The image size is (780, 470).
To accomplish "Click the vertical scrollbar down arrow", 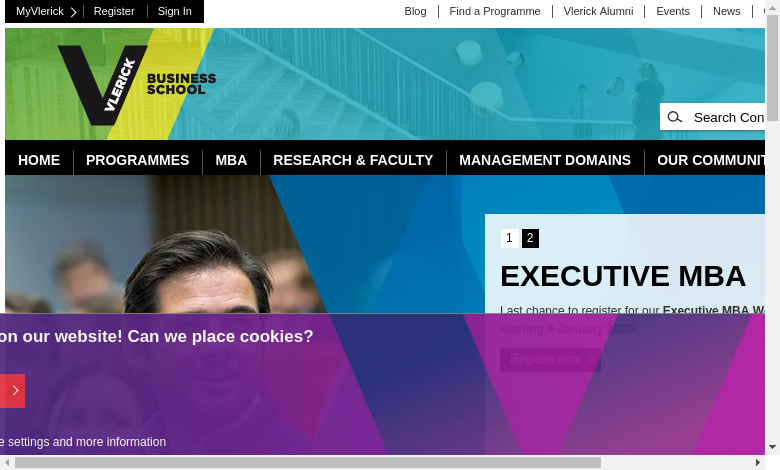I will [x=772, y=447].
